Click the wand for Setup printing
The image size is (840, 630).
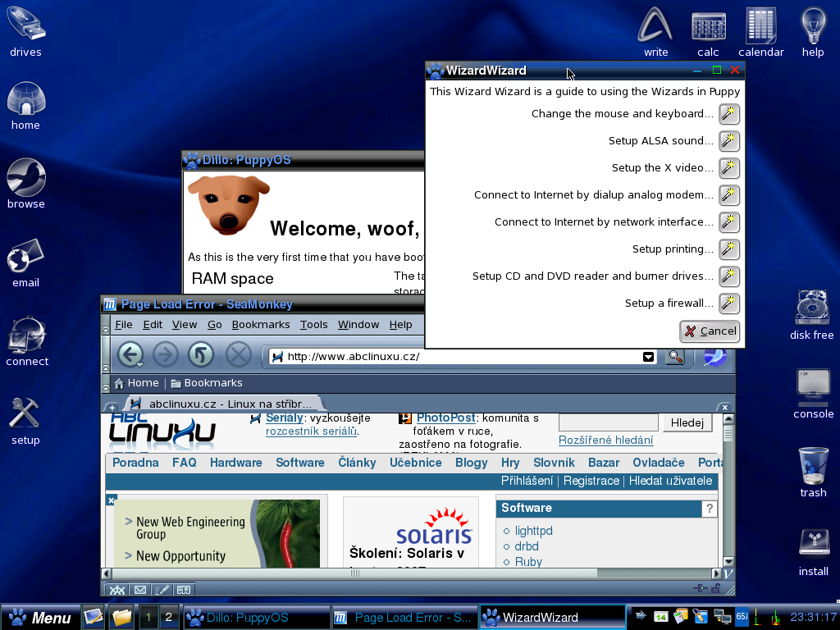(x=728, y=249)
